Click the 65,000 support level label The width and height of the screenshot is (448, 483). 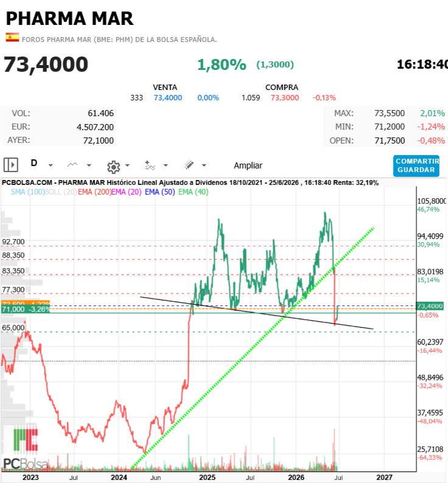13,327
